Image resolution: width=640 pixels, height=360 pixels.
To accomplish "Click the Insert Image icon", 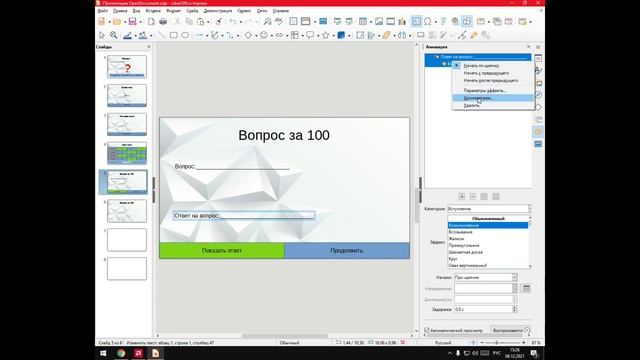I will click(x=379, y=22).
